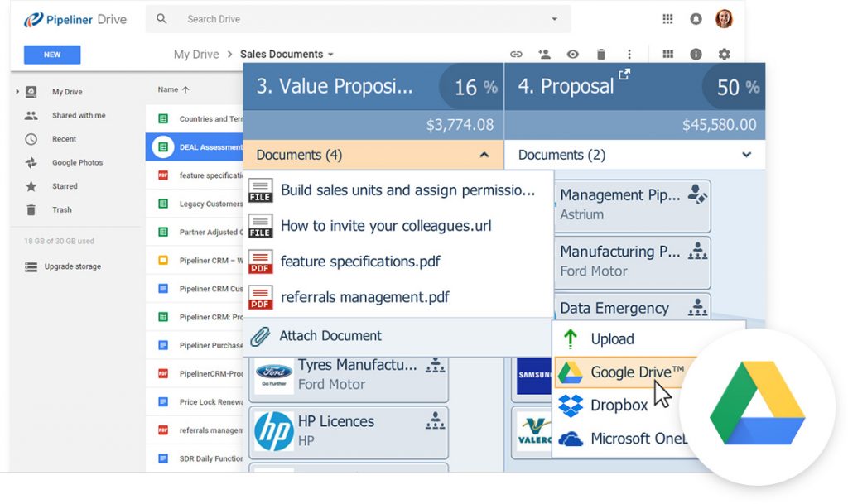Click org chart icon on Tyres Manufacturing card

pyautogui.click(x=435, y=365)
